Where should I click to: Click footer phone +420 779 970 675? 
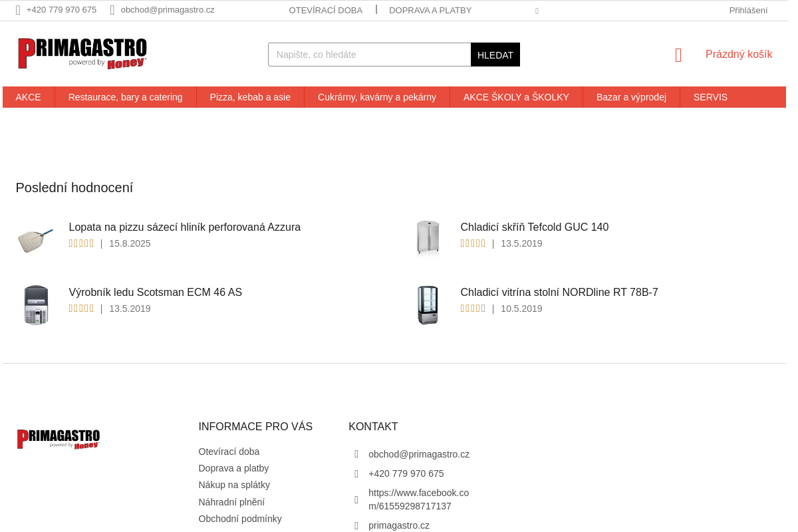click(x=406, y=473)
